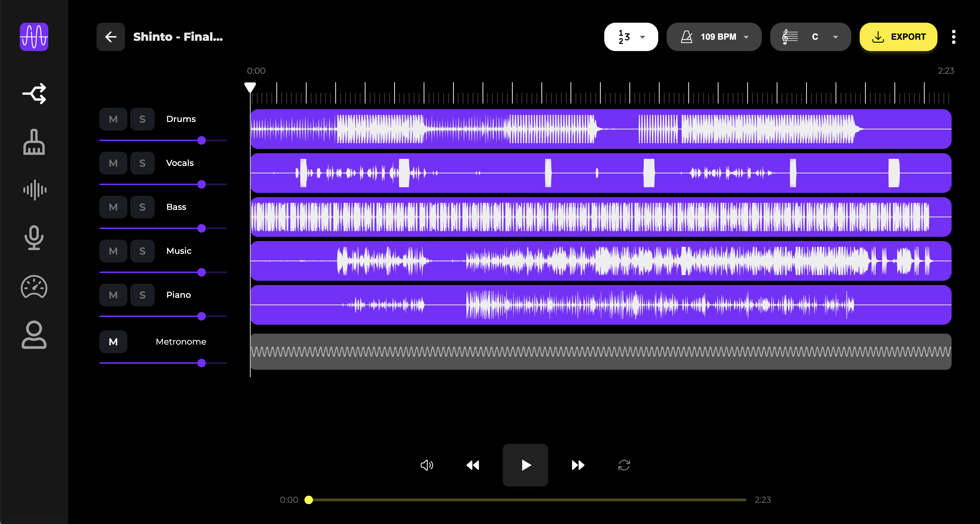
Task: Open the three-dot more options menu
Action: [x=953, y=37]
